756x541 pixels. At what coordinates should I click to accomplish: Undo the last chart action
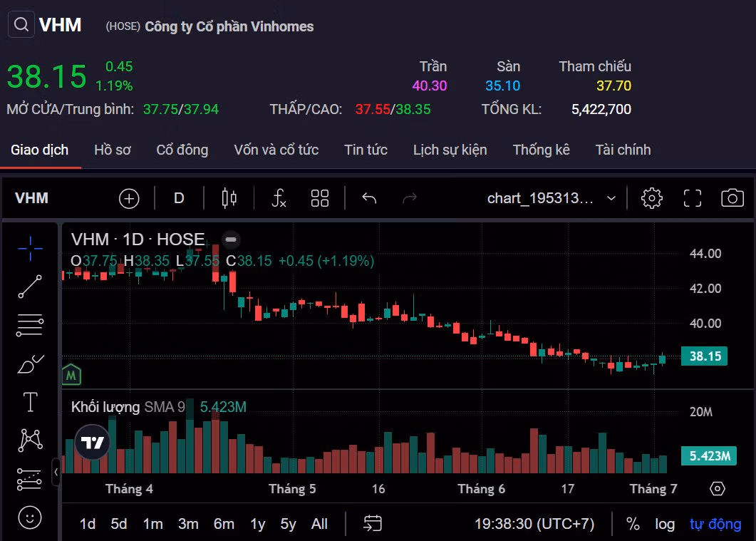pos(368,198)
